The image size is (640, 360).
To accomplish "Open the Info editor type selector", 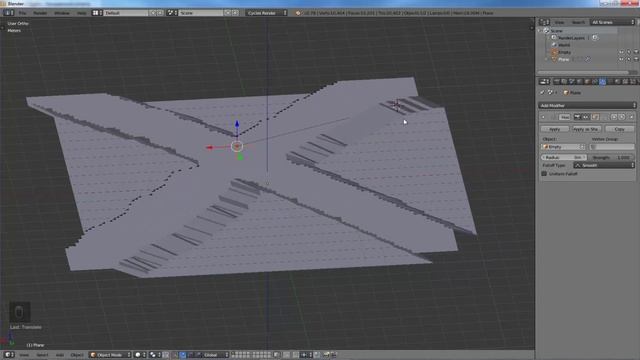I will tap(9, 13).
